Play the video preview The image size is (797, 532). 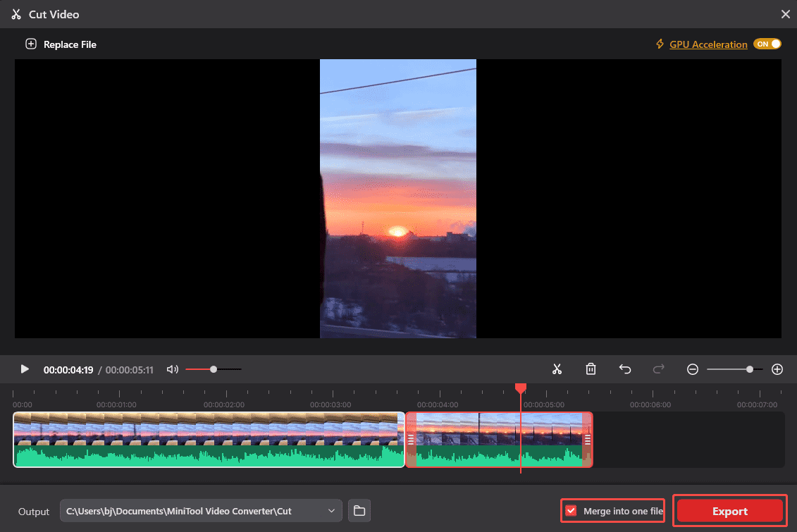click(x=25, y=369)
